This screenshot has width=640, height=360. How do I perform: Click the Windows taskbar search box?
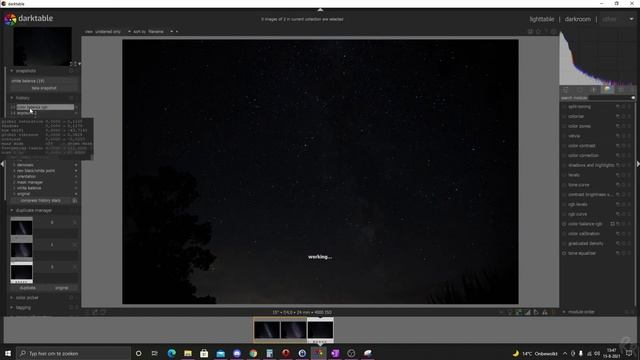(73, 353)
